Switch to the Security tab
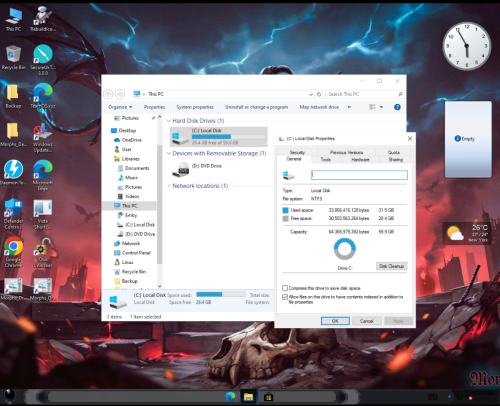500x406 pixels. (x=297, y=152)
